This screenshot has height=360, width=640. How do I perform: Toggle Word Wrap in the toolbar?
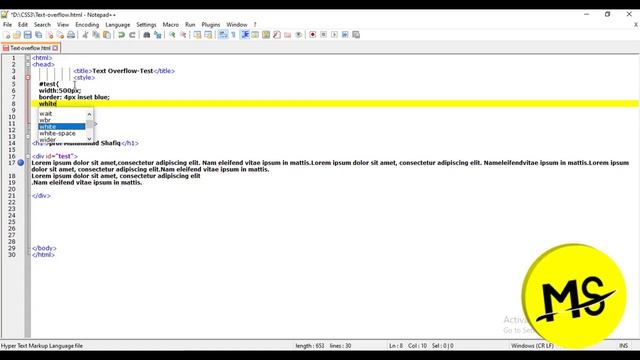pos(223,35)
